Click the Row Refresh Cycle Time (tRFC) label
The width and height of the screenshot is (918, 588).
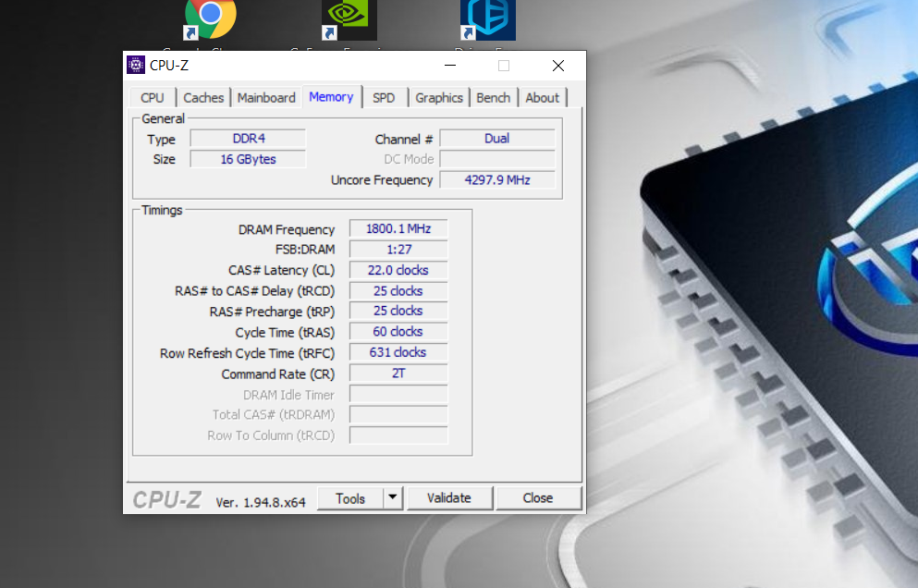(x=247, y=354)
